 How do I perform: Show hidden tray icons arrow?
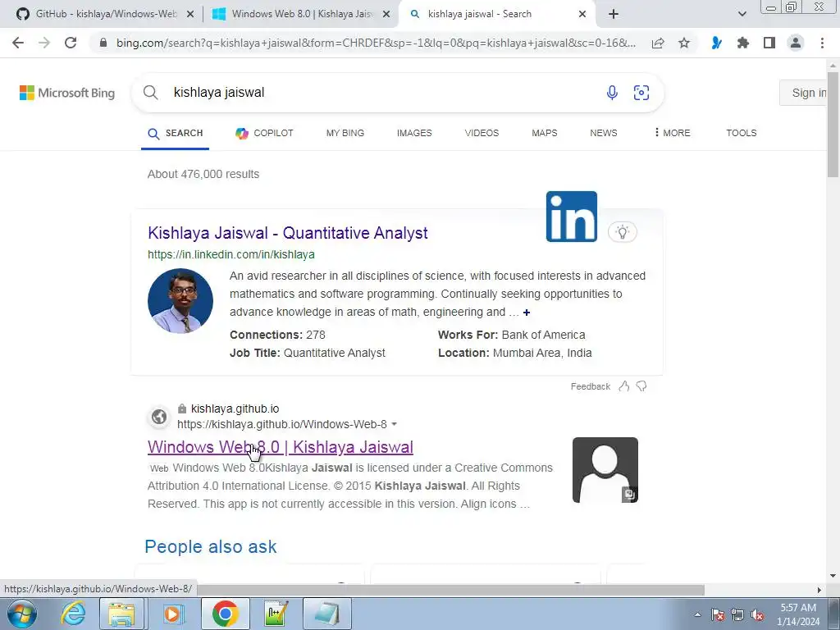point(697,615)
